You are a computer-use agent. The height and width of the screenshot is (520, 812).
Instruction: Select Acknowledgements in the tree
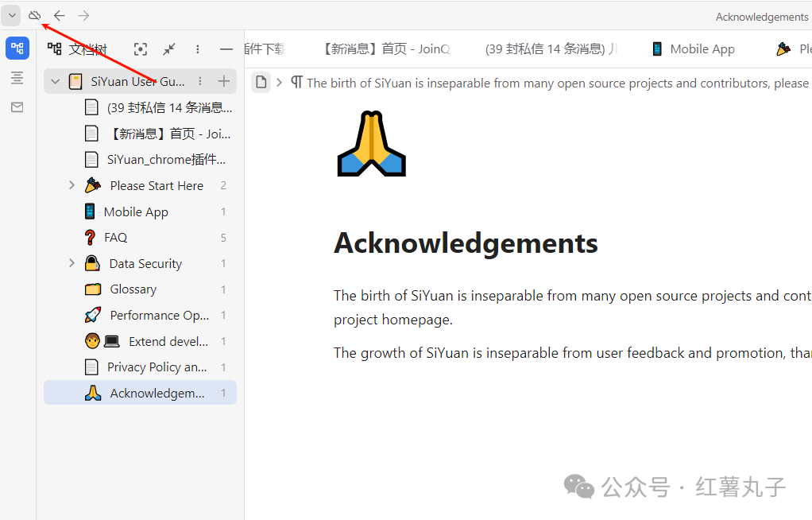pos(141,393)
